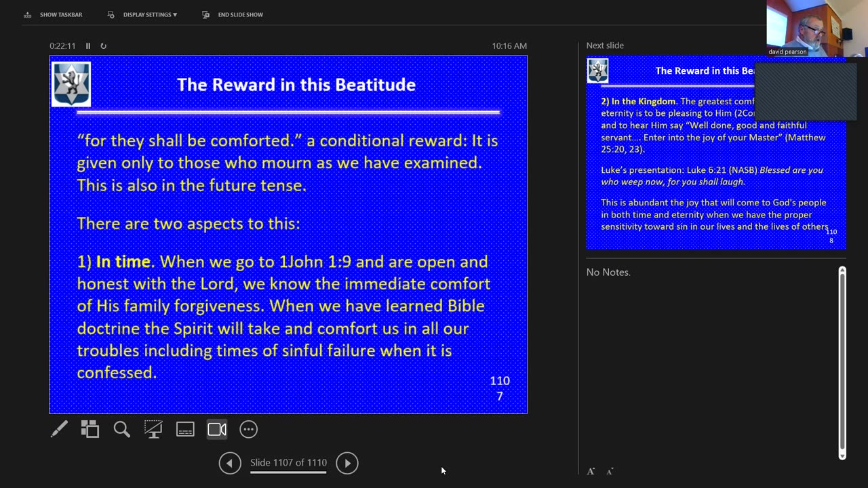Click the lion shield logo in next slide preview

pos(597,70)
